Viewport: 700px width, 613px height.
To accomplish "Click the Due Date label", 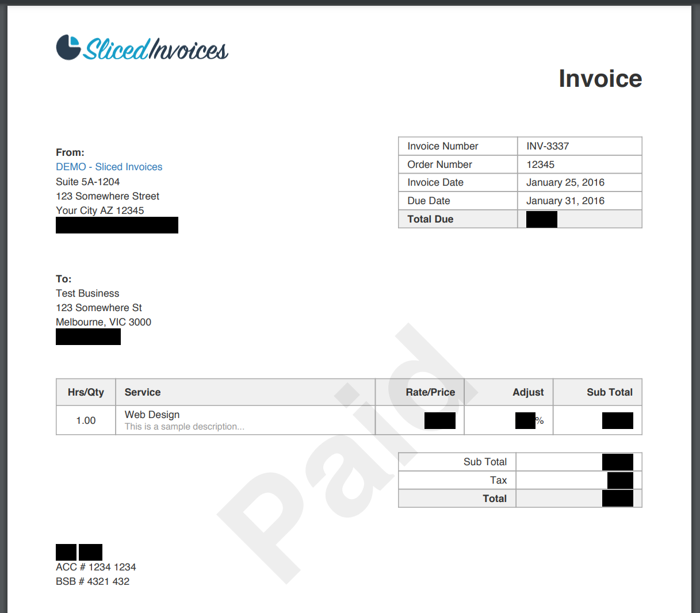I will (x=429, y=201).
